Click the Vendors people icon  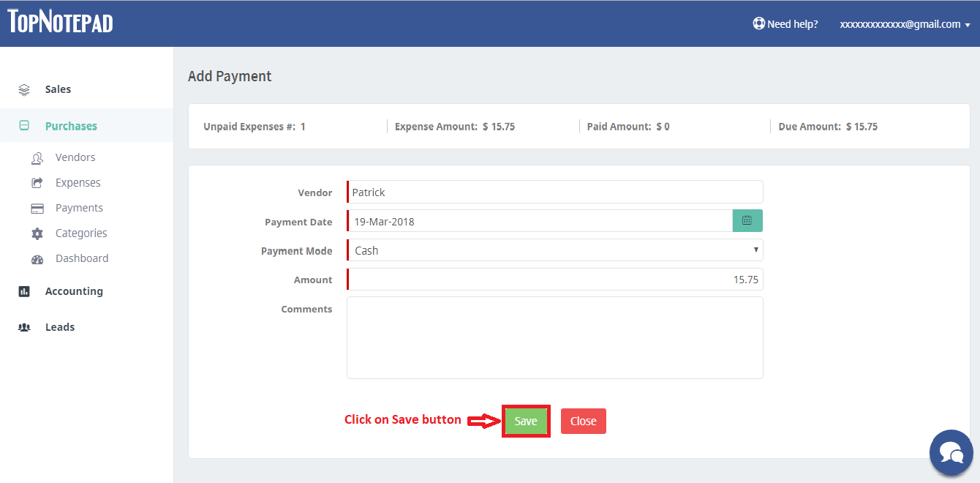[x=37, y=157]
